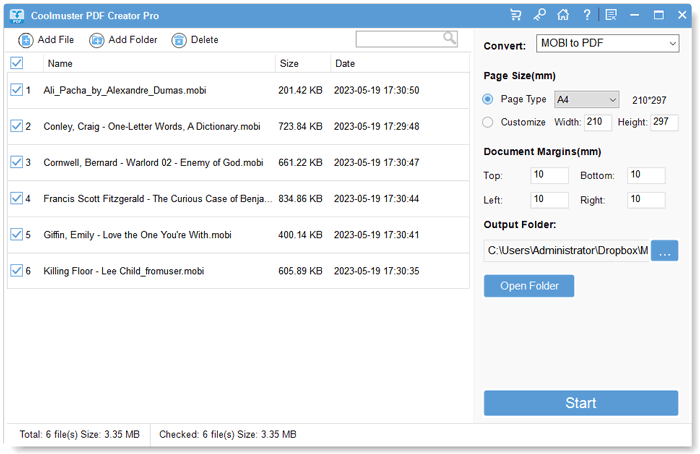Click the 400.14 KB size cell
This screenshot has height=454, width=700.
[x=300, y=235]
